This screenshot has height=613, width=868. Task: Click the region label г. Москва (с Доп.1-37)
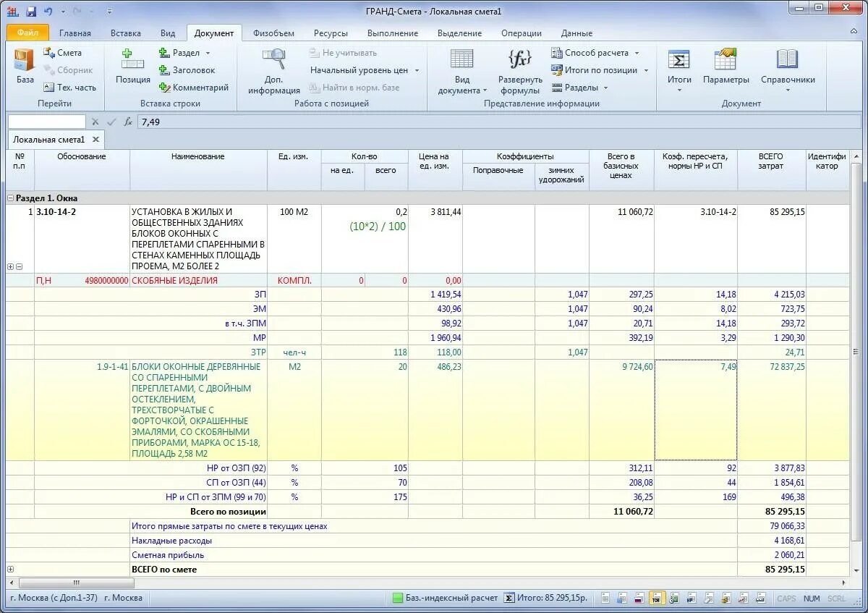click(x=54, y=598)
